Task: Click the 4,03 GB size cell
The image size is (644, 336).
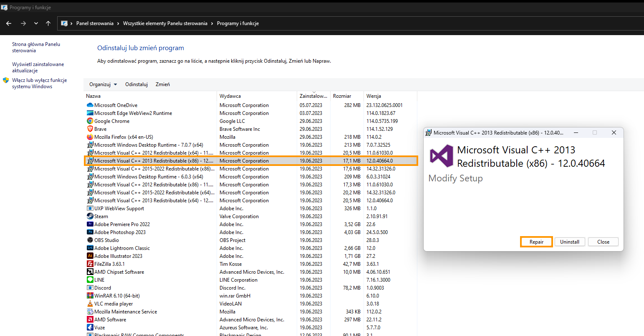Action: click(x=352, y=232)
